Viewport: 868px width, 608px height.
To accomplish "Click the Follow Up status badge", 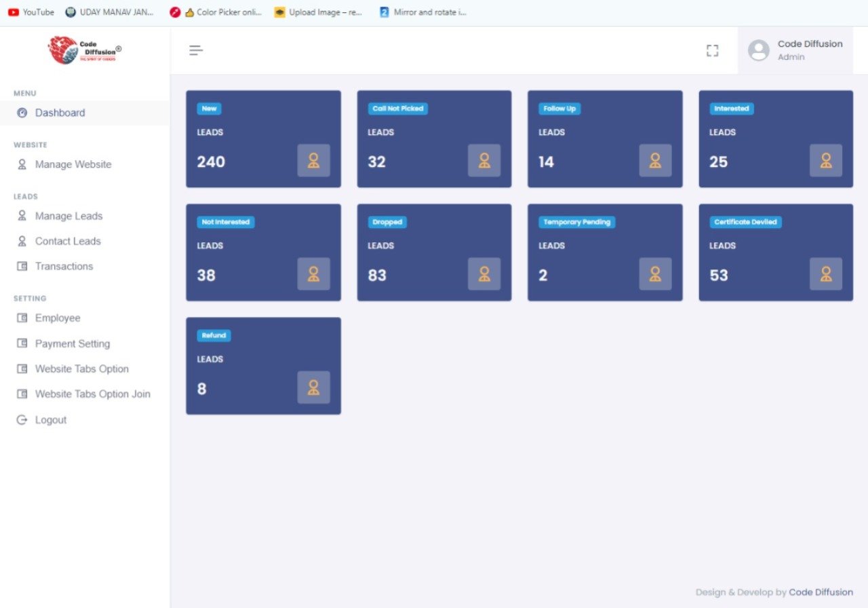I will 559,109.
